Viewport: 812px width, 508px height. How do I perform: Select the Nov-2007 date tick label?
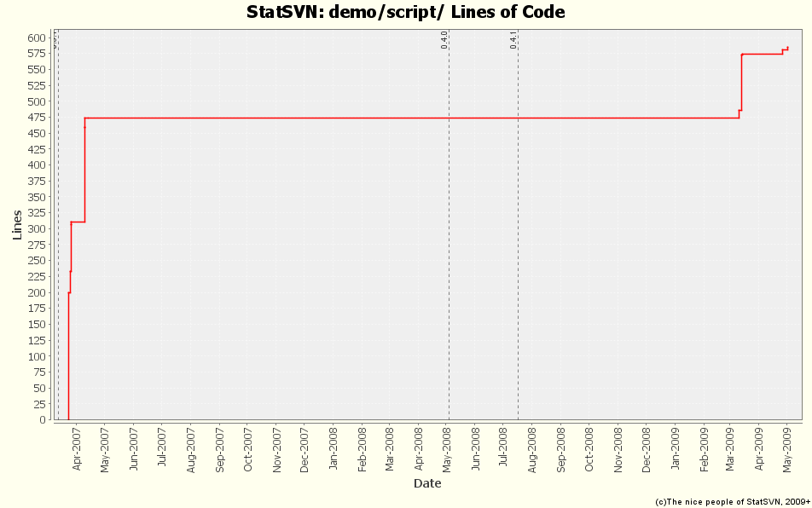pos(276,449)
